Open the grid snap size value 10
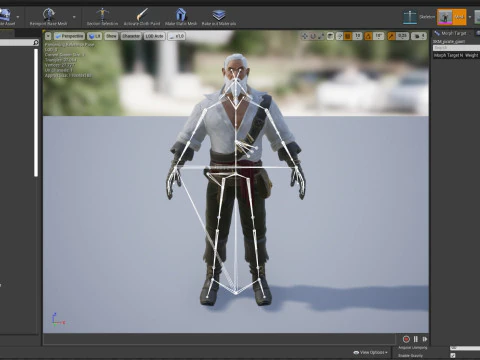The width and height of the screenshot is (480, 360). [x=358, y=36]
